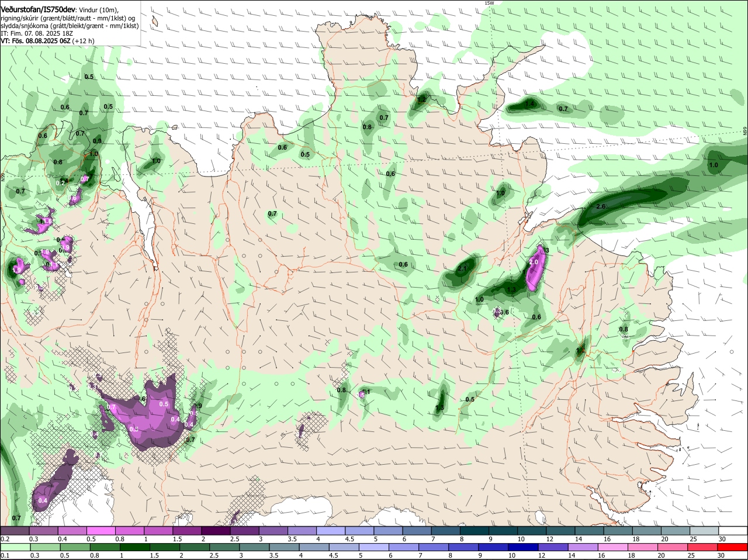The image size is (748, 560).
Task: Select top-row legend swatch between 4 and 4.5
Action: pyautogui.click(x=331, y=531)
